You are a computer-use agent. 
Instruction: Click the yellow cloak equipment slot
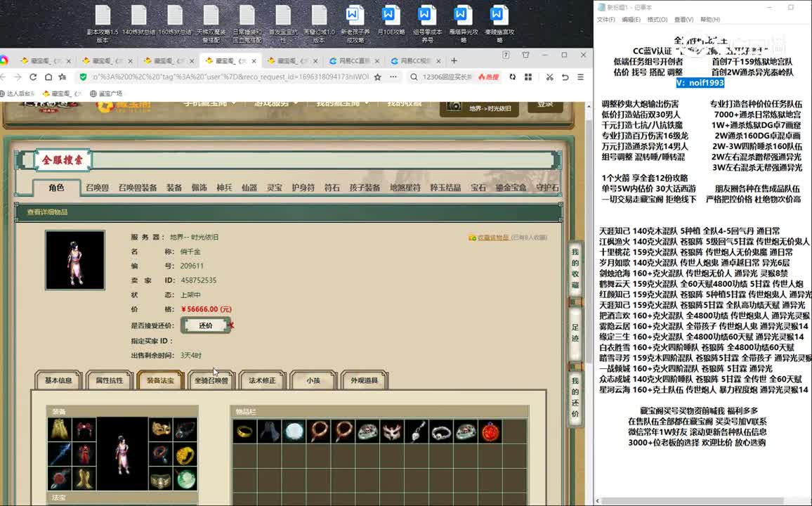click(60, 429)
